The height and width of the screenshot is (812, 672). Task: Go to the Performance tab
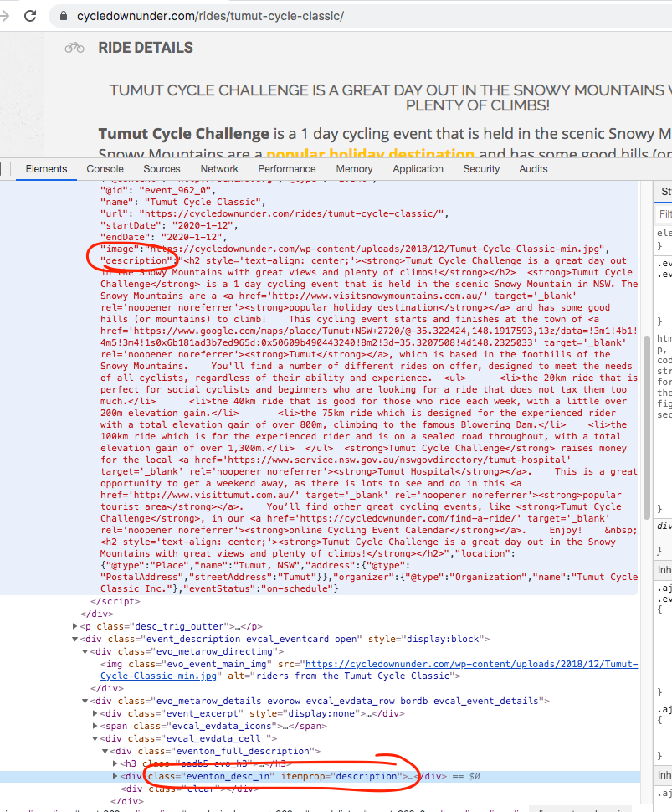287,169
